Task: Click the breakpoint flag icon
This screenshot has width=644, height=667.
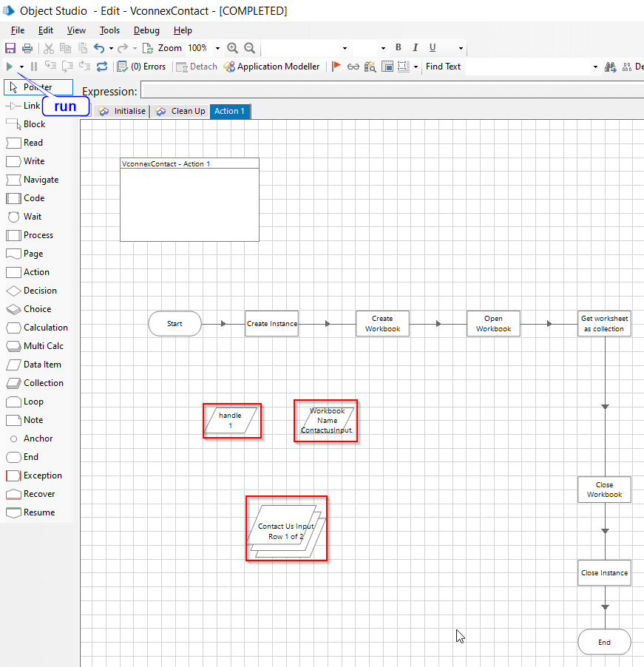Action: [x=336, y=67]
